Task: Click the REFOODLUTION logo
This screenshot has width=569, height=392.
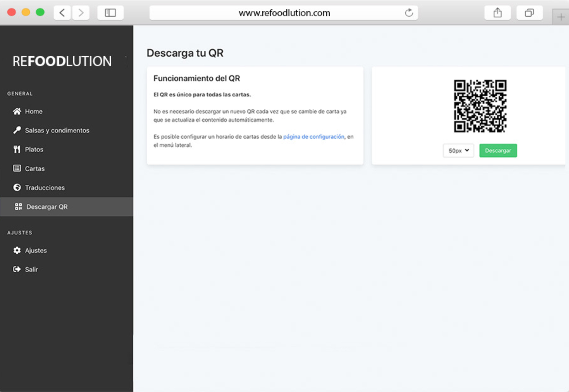Action: (x=62, y=61)
